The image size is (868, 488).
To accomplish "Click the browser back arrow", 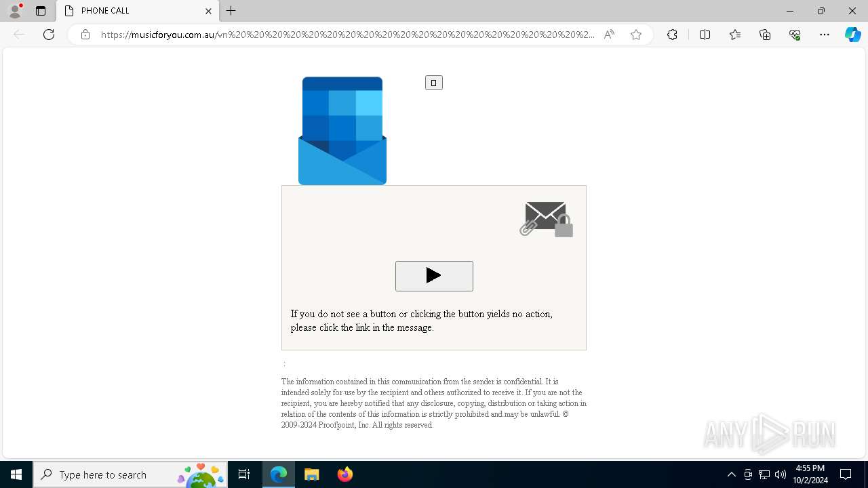I will point(19,35).
